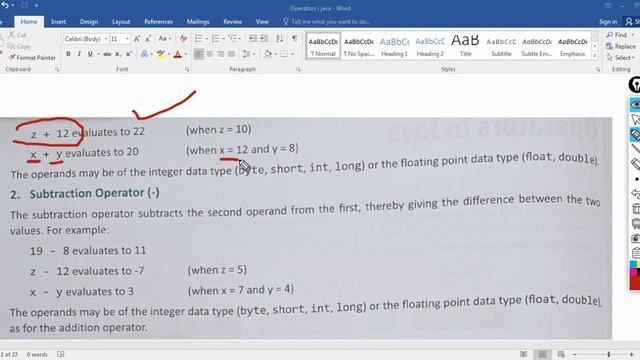Expand highlight color dropdown arrow
This screenshot has width=640, height=360.
[169, 54]
